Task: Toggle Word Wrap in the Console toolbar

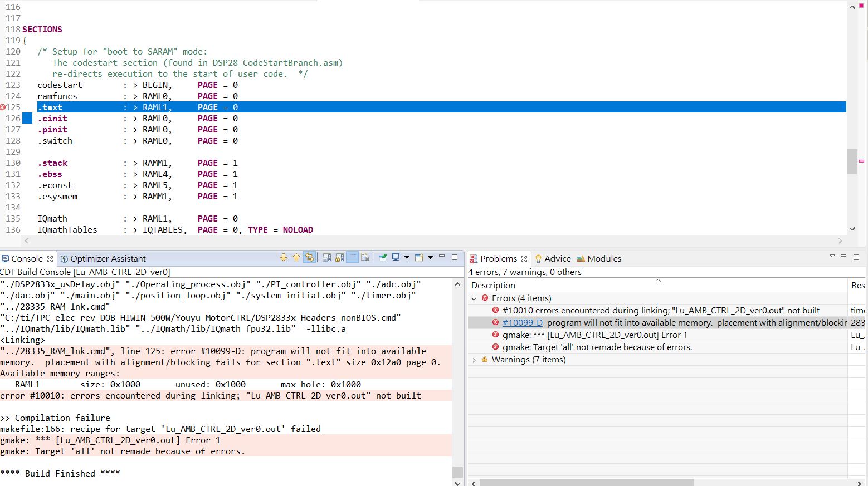Action: [x=352, y=257]
